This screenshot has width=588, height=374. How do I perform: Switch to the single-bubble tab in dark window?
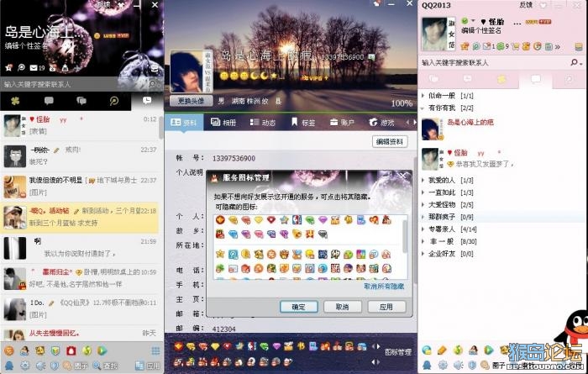coord(49,101)
